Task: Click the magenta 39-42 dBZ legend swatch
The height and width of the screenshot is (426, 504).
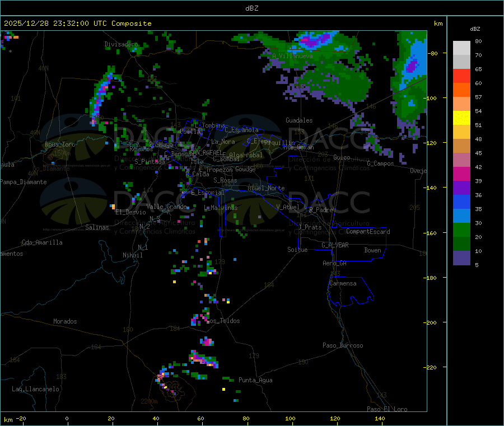Action: [461, 174]
